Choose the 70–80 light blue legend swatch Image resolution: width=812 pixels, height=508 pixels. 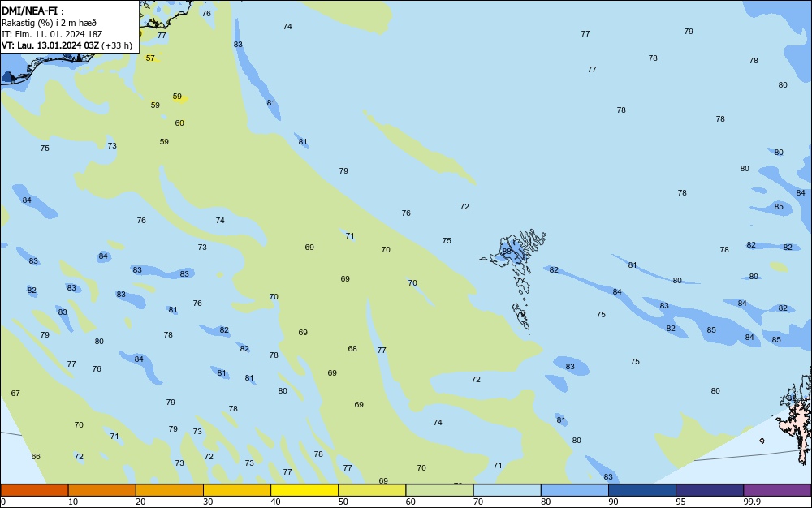(507, 490)
